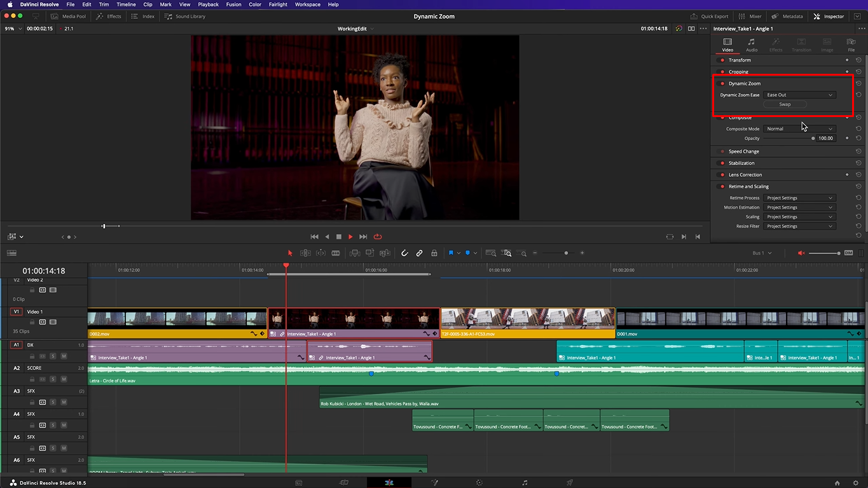The width and height of the screenshot is (868, 488).
Task: Switch to the Audio tab in Inspector
Action: click(751, 44)
